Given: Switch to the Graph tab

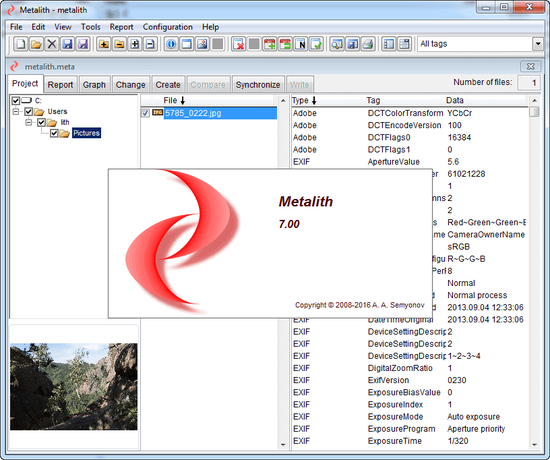Looking at the screenshot, I should (x=94, y=85).
